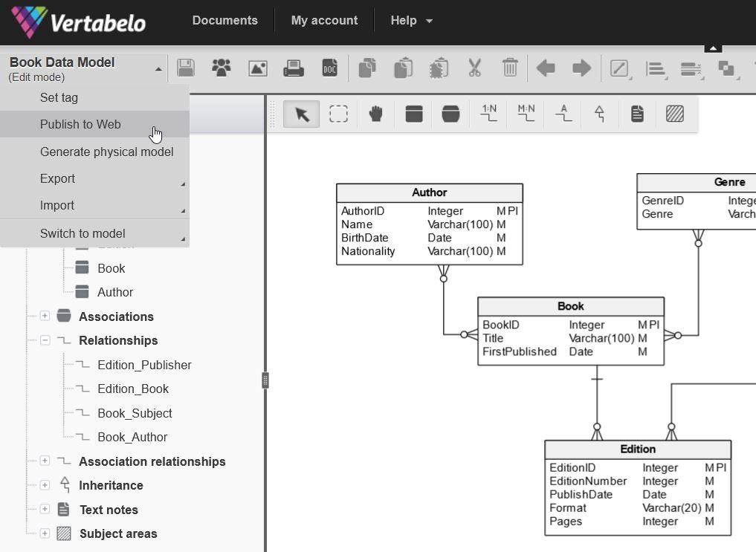Select the M:N relationship tool

click(x=526, y=114)
